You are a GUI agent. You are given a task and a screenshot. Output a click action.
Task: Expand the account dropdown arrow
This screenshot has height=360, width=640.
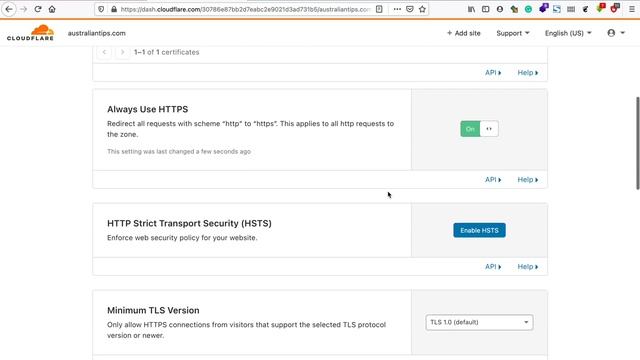(x=623, y=33)
